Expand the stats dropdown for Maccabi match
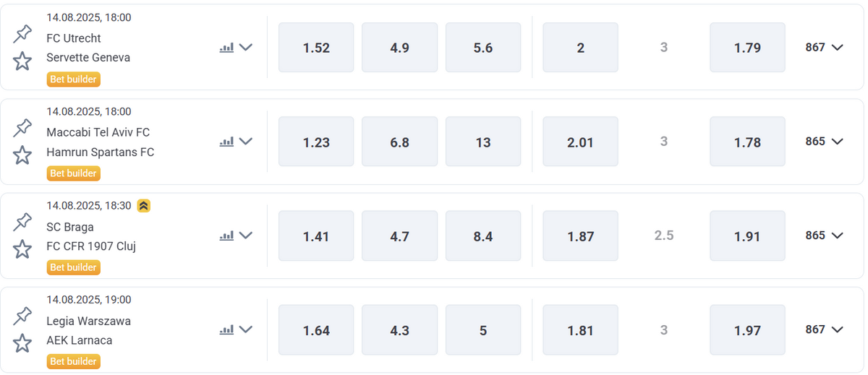 [246, 142]
